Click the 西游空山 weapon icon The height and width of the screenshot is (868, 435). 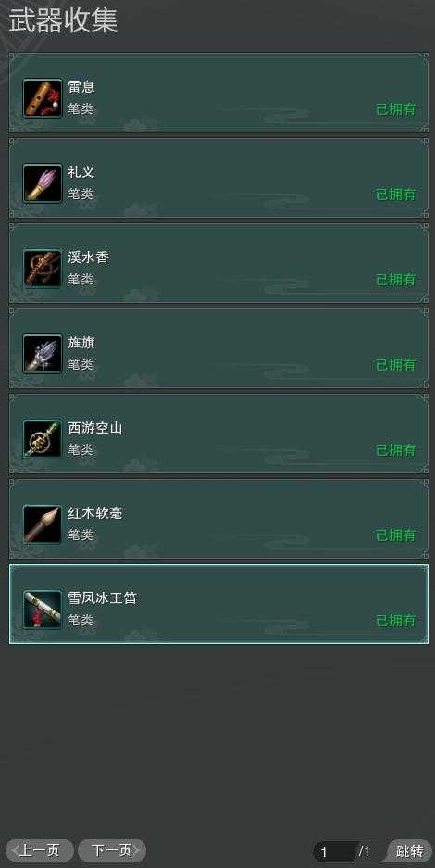pos(43,439)
